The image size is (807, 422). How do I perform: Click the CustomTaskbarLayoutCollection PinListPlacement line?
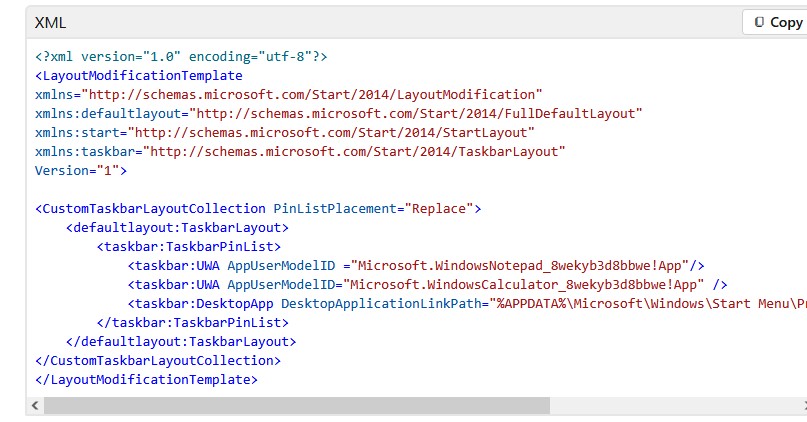[x=258, y=209]
